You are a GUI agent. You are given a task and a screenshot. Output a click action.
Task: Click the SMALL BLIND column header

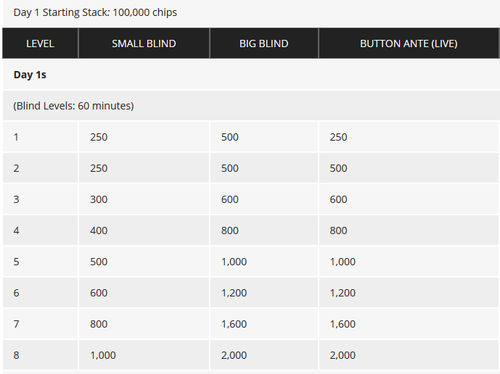click(x=144, y=43)
